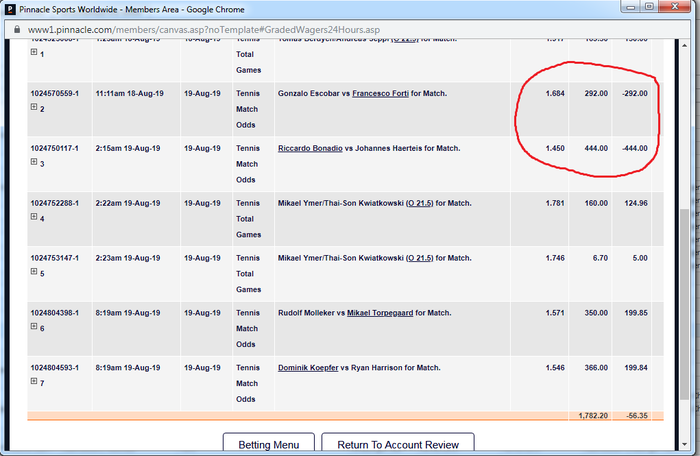
Task: Open the Francesco Forti link
Action: pos(380,93)
